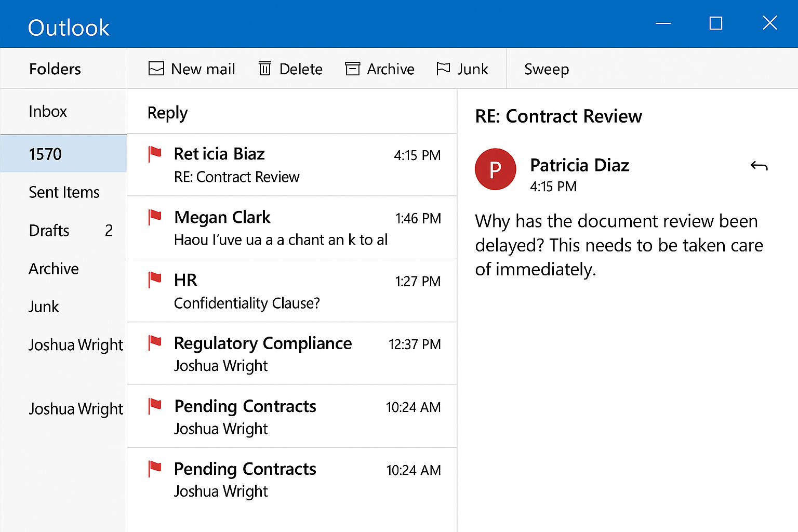Screen dimensions: 798x532
Task: Unflag the Regulatory Compliance message
Action: (x=155, y=342)
